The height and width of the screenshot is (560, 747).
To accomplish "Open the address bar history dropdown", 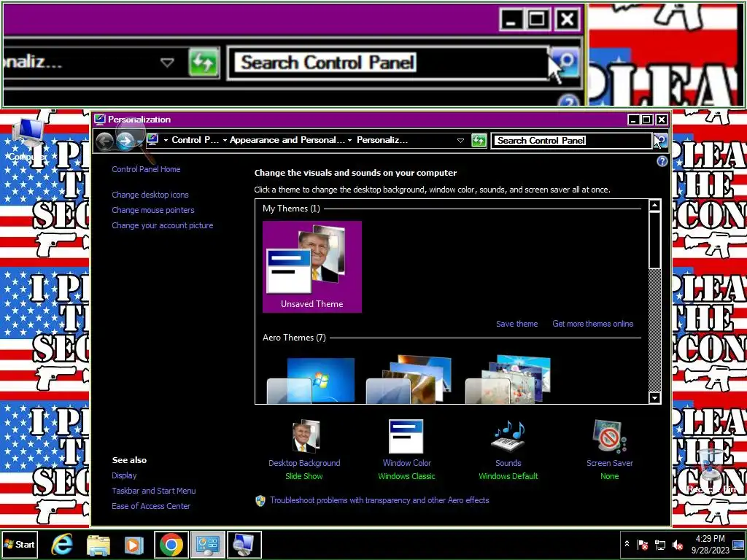I will coord(460,141).
